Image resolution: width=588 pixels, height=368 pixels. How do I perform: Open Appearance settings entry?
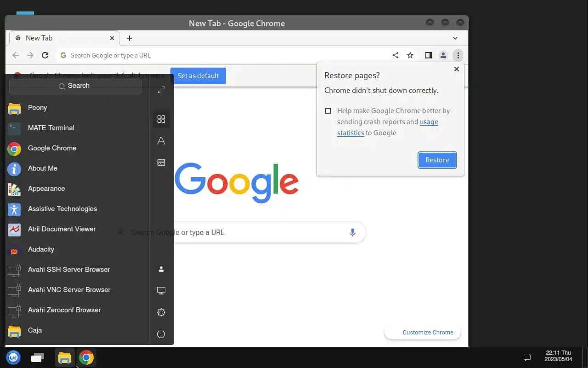77,189
